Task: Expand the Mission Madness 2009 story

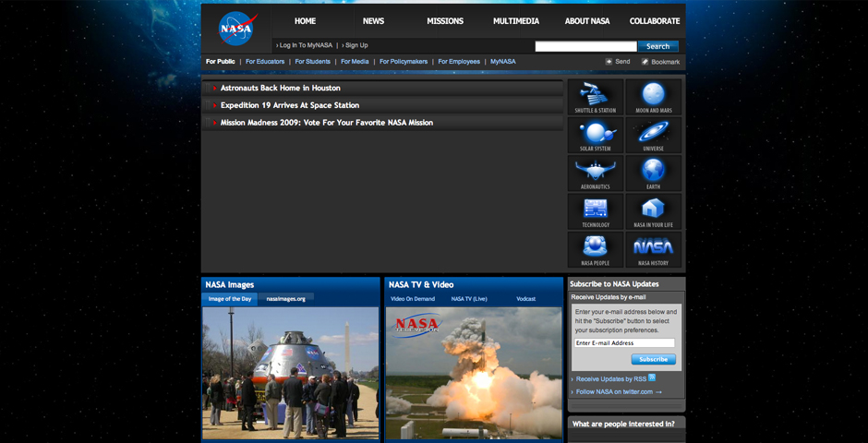Action: (382, 122)
